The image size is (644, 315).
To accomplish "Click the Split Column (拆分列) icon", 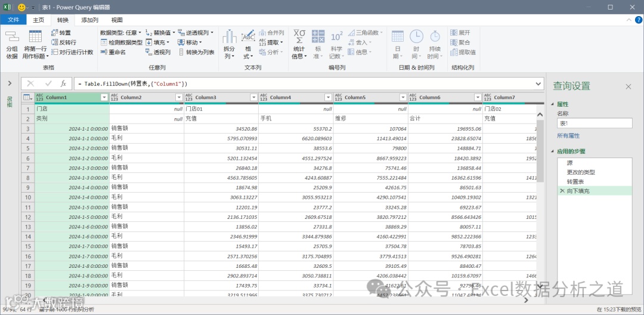I will (x=230, y=37).
